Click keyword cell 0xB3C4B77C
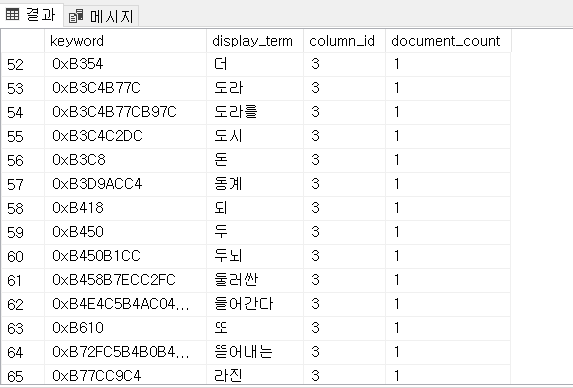The image size is (573, 388). click(x=125, y=88)
